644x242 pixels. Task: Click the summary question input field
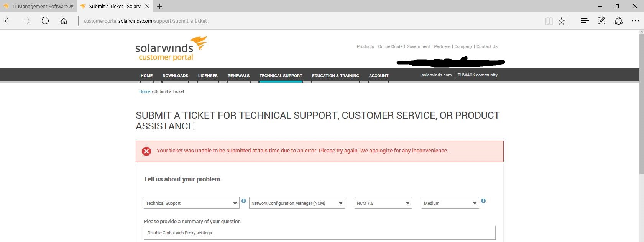coord(320,233)
